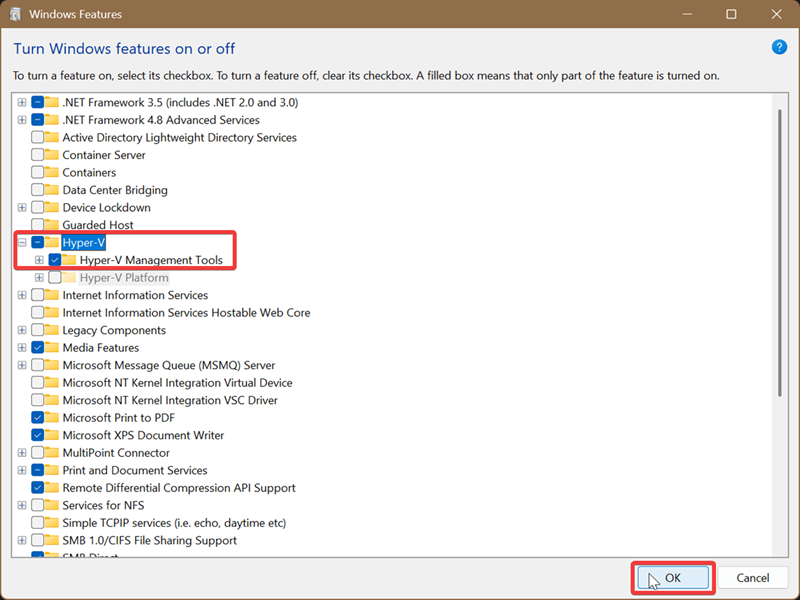Expand Microsoft Message Queue (MSMQ) Server node
The image size is (800, 600).
coord(22,365)
